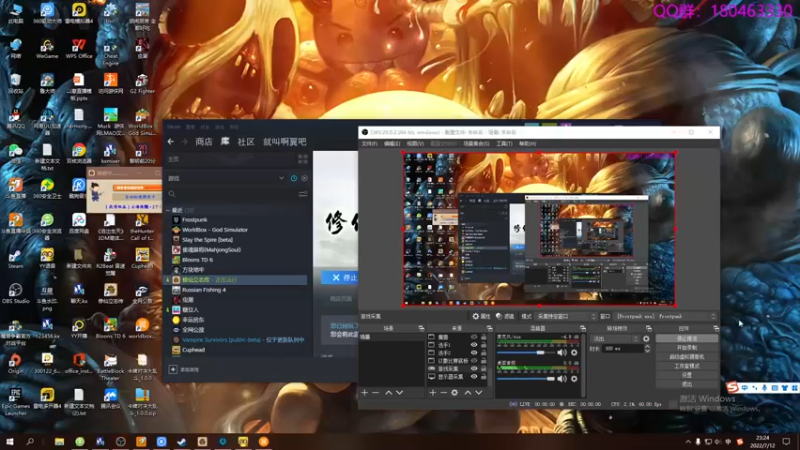Screen dimensions: 800x450
Task: Open the 窗口 Frostpunk window dropdown
Action: click(665, 316)
